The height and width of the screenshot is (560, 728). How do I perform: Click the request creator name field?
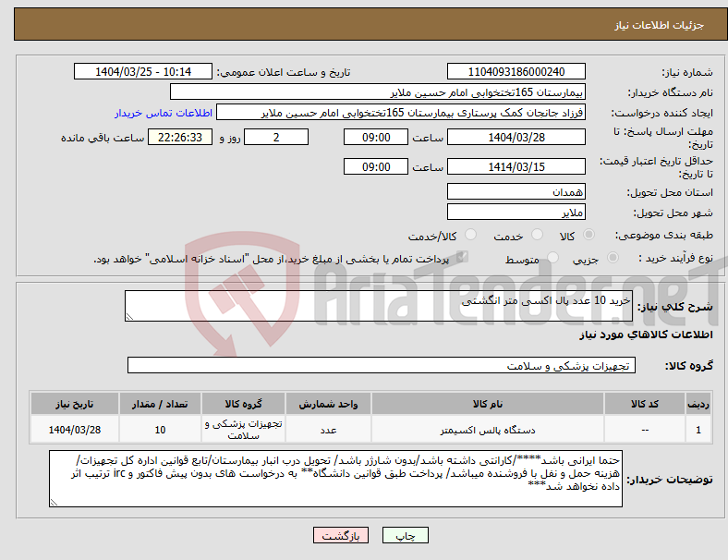pyautogui.click(x=401, y=113)
